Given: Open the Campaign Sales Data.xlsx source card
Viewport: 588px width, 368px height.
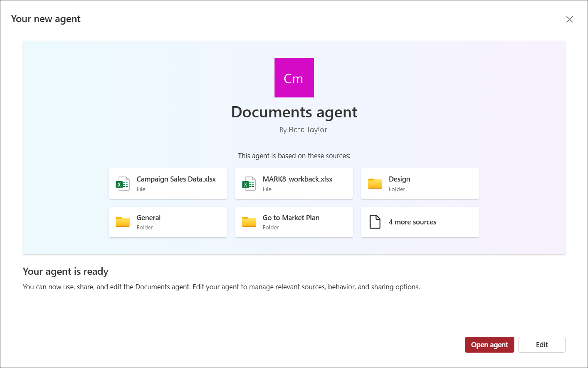Looking at the screenshot, I should click(168, 184).
